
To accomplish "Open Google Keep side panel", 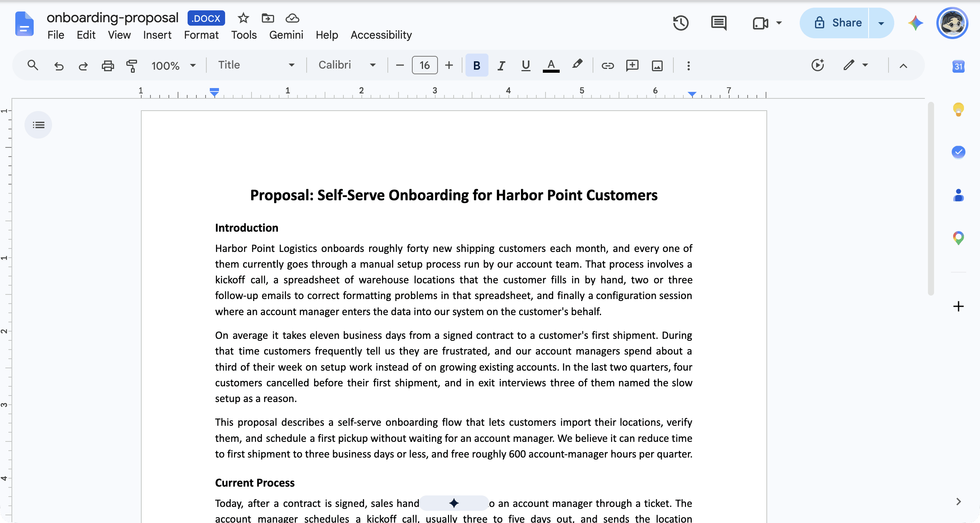I will click(958, 110).
